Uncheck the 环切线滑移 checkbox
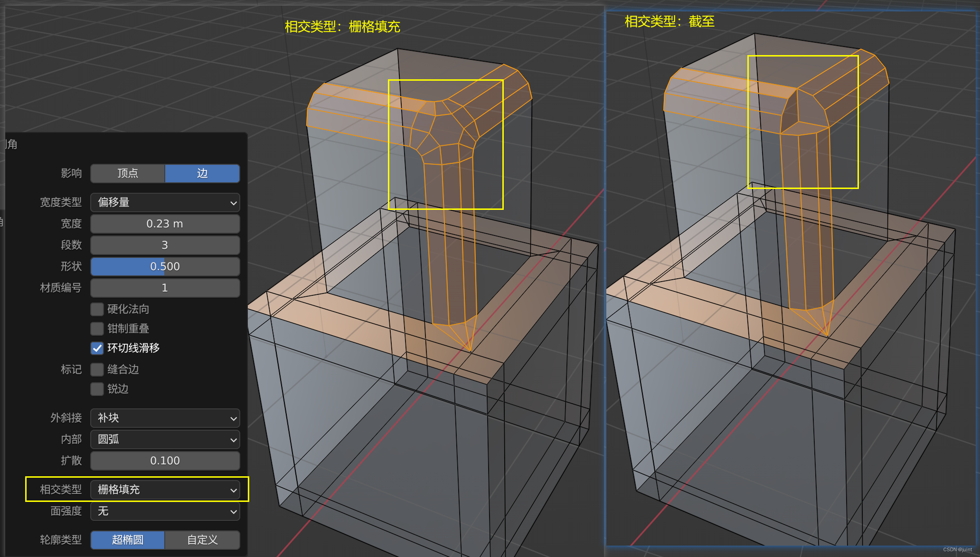Image resolution: width=980 pixels, height=557 pixels. [97, 348]
